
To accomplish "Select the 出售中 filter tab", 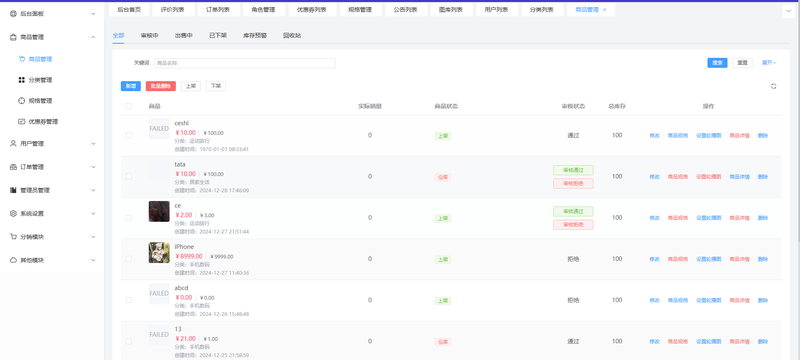I will tap(184, 36).
